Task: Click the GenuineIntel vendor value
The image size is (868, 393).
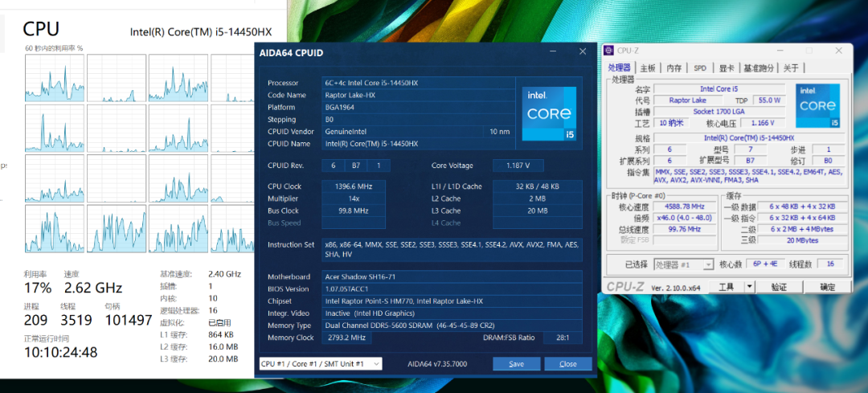Action: [x=403, y=131]
